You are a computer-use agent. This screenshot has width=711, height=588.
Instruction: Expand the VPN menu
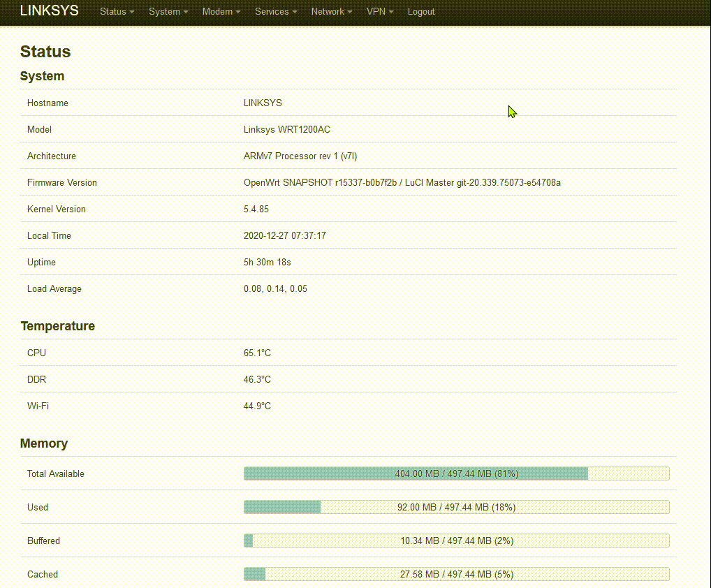click(379, 12)
